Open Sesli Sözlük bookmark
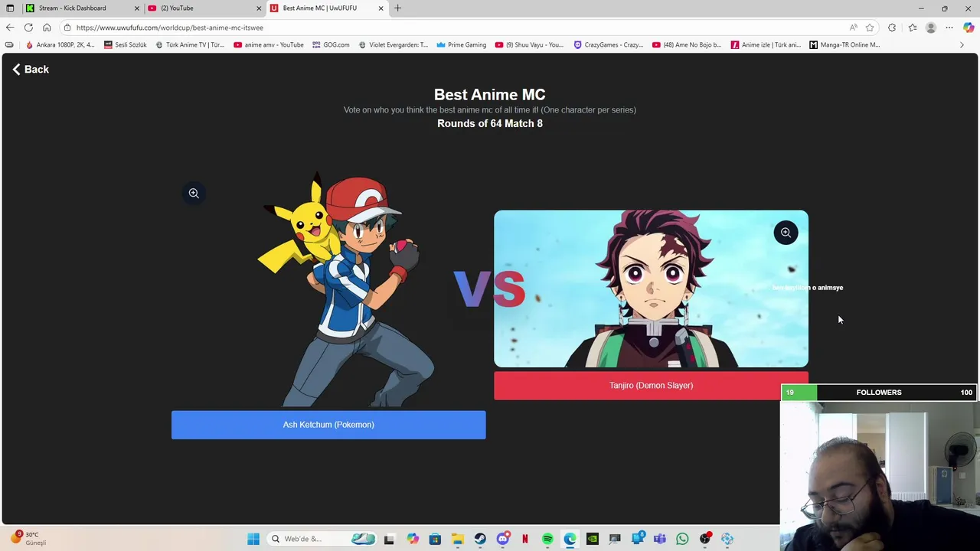980x551 pixels. pos(125,45)
